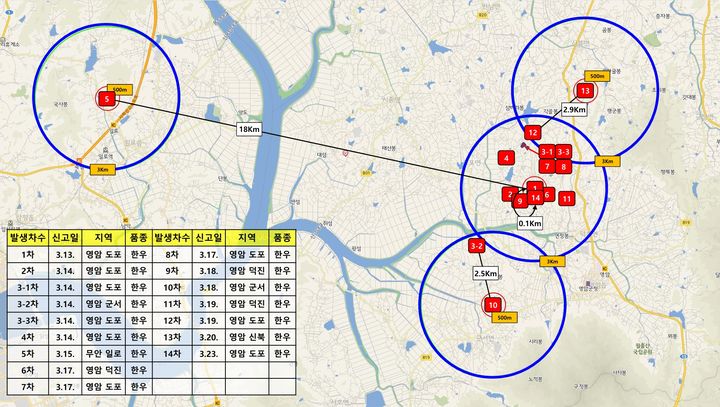Click the '6차' table cell
The image size is (720, 407).
pyautogui.click(x=28, y=370)
